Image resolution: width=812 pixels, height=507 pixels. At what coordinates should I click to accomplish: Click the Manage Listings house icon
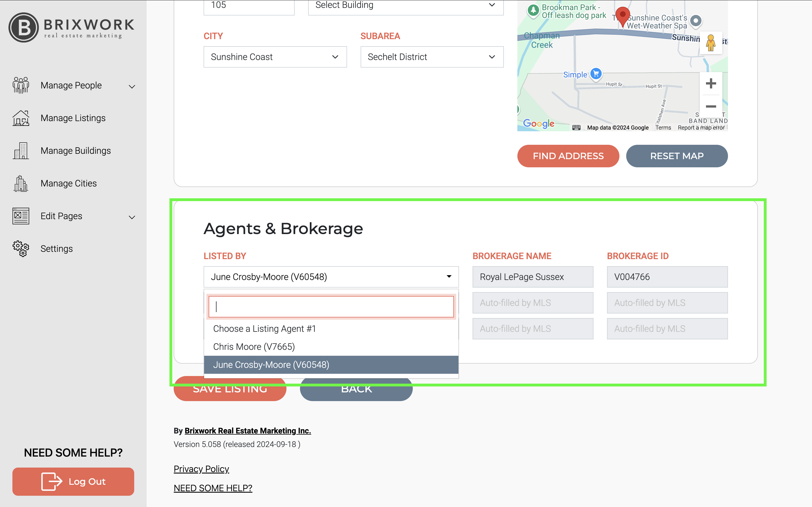[x=21, y=118]
